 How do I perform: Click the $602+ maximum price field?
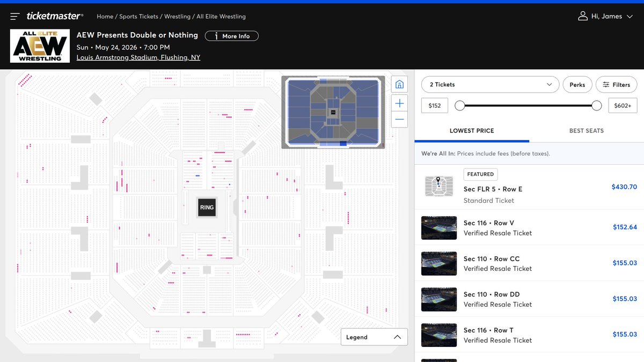pos(623,106)
